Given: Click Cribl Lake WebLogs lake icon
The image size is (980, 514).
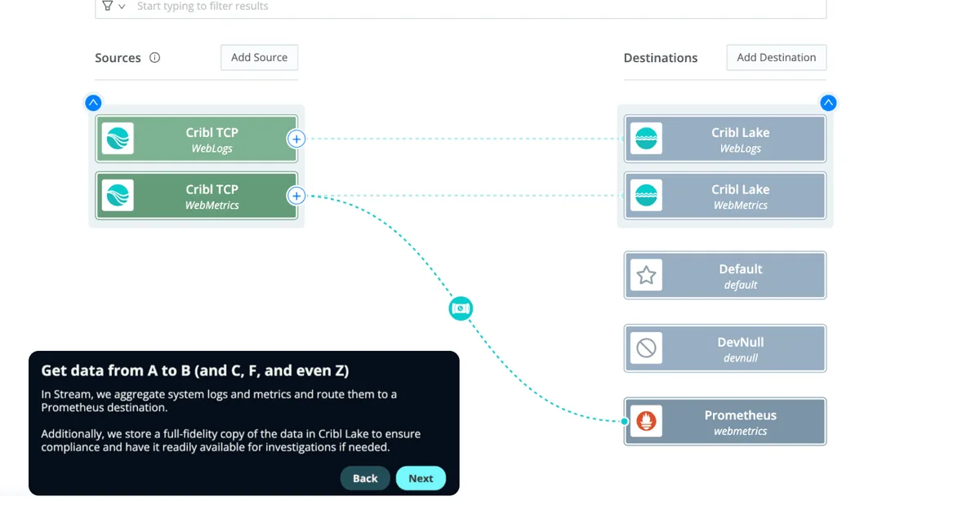Looking at the screenshot, I should [646, 140].
